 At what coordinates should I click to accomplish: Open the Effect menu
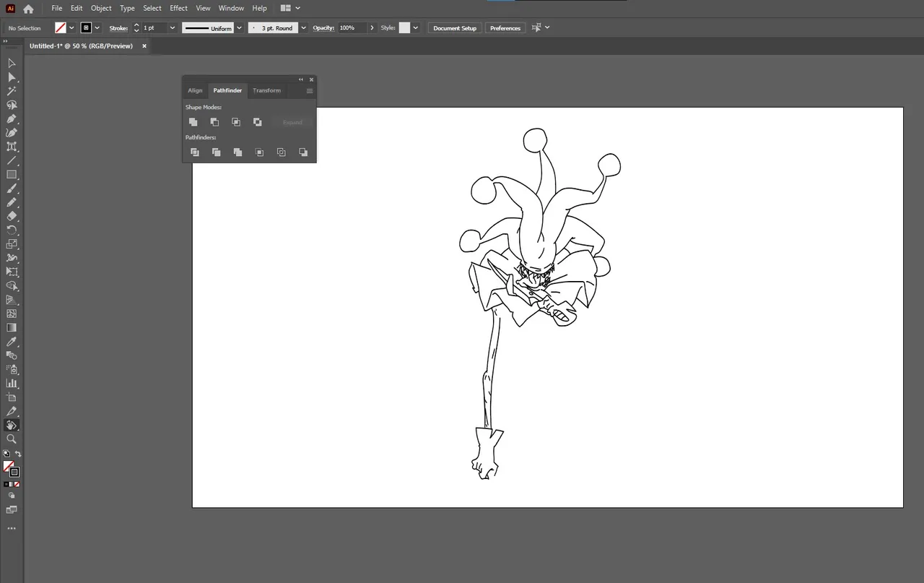[x=178, y=8]
